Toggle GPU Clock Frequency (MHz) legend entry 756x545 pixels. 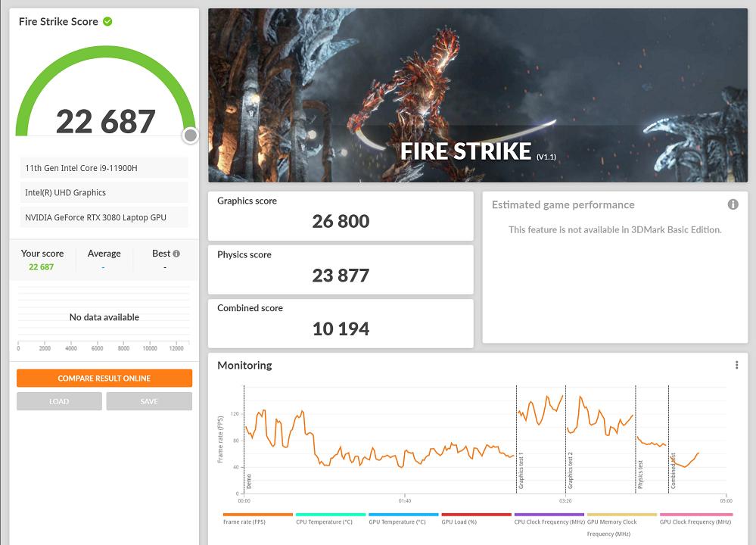coord(695,519)
